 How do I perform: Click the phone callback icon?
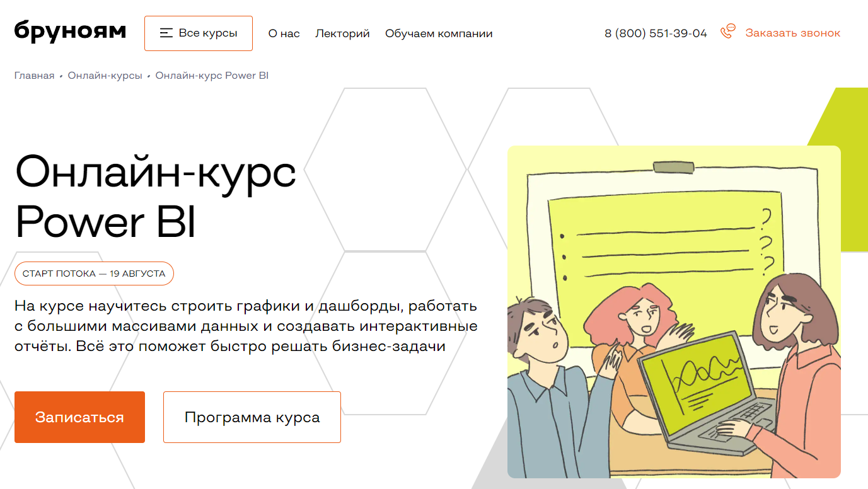point(728,32)
